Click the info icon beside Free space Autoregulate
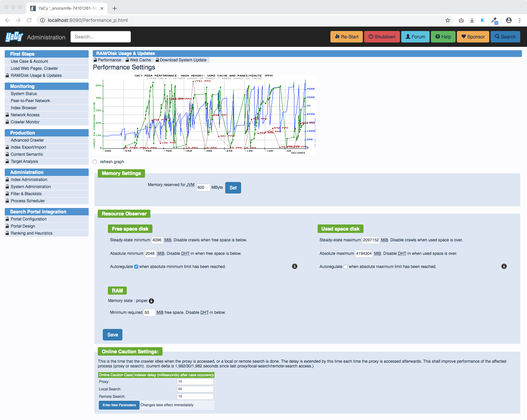This screenshot has height=420, width=527. [295, 266]
